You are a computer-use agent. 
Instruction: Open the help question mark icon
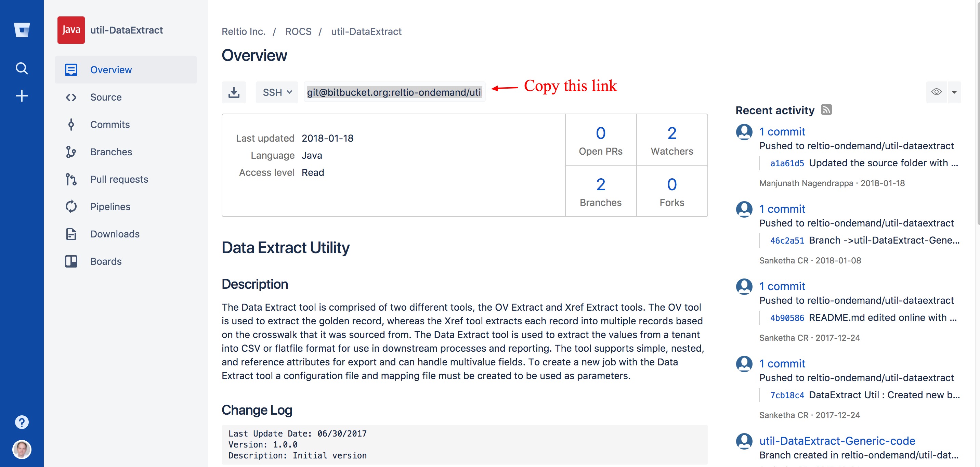coord(22,422)
